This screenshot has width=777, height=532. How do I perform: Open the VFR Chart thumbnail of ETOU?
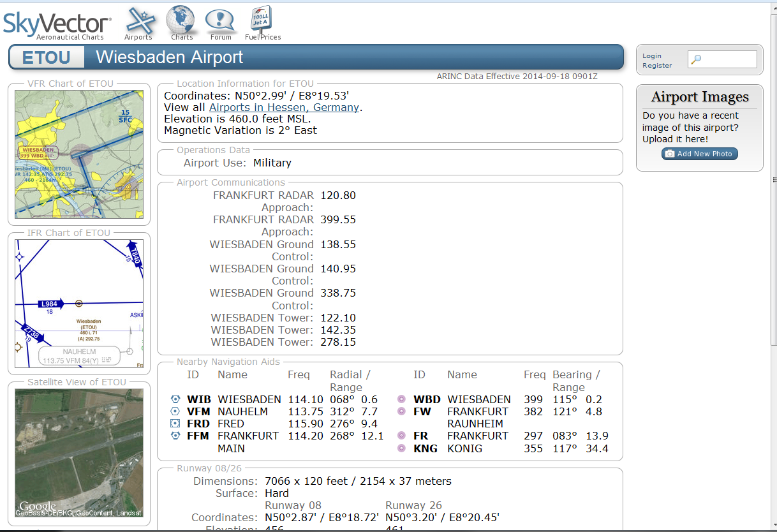(78, 154)
